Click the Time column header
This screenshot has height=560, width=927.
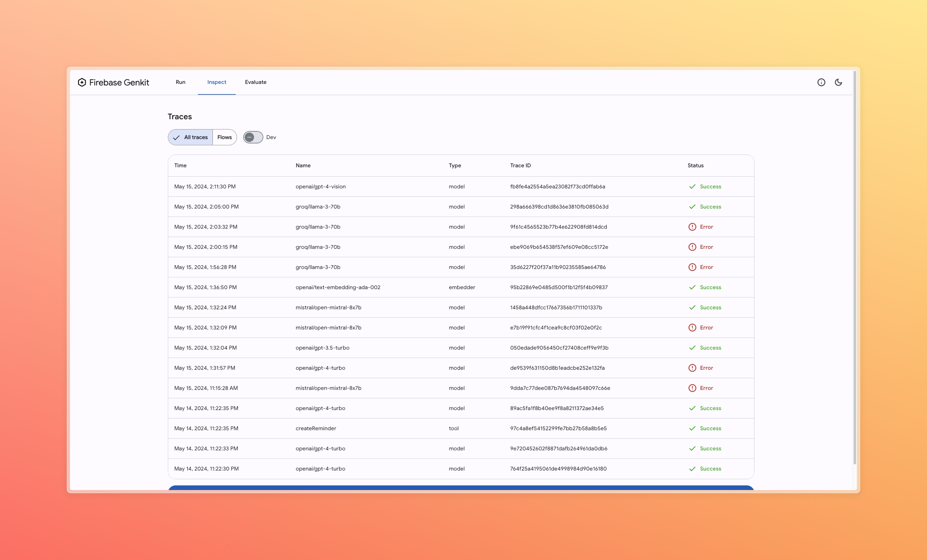(x=180, y=165)
